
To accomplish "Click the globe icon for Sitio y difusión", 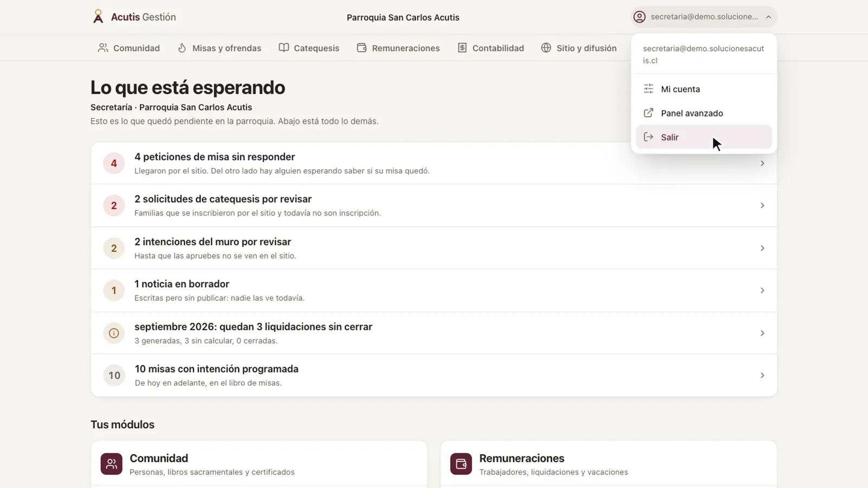I will [546, 48].
